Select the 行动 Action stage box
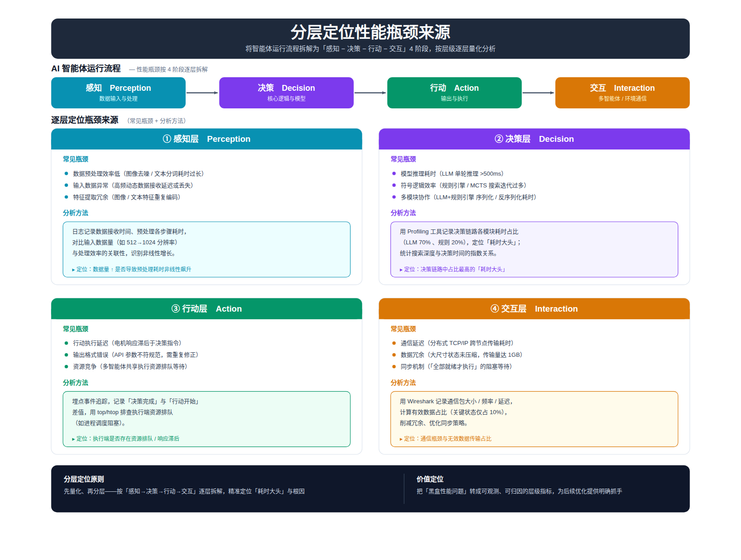The height and width of the screenshot is (560, 741). pos(455,93)
